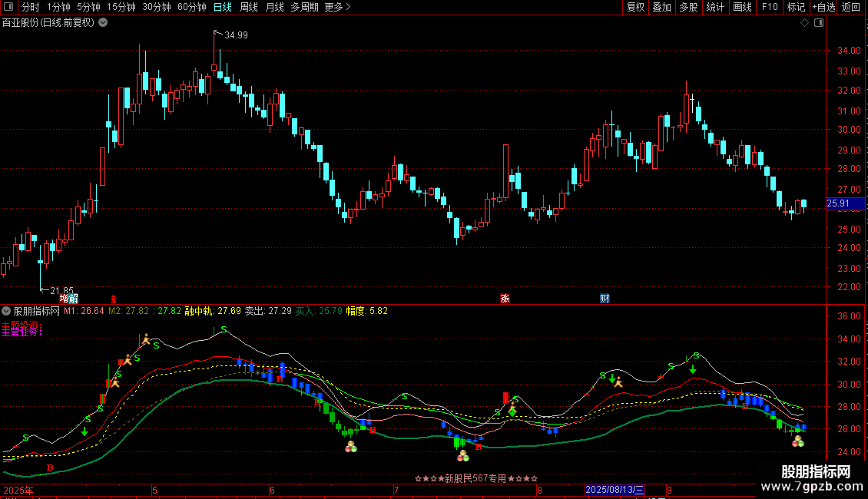Switch to 周线 weekly chart
Viewport: 868px width, 499px height.
coord(249,7)
